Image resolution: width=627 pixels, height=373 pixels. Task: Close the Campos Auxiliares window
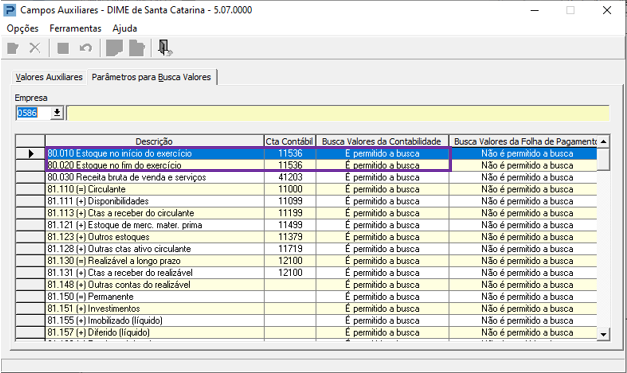click(607, 10)
